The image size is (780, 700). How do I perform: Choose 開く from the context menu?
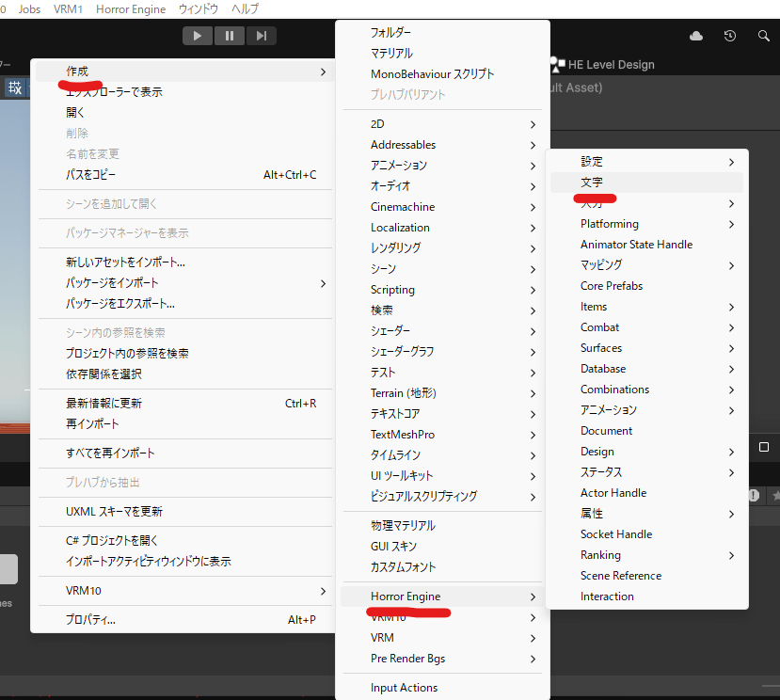pos(185,113)
